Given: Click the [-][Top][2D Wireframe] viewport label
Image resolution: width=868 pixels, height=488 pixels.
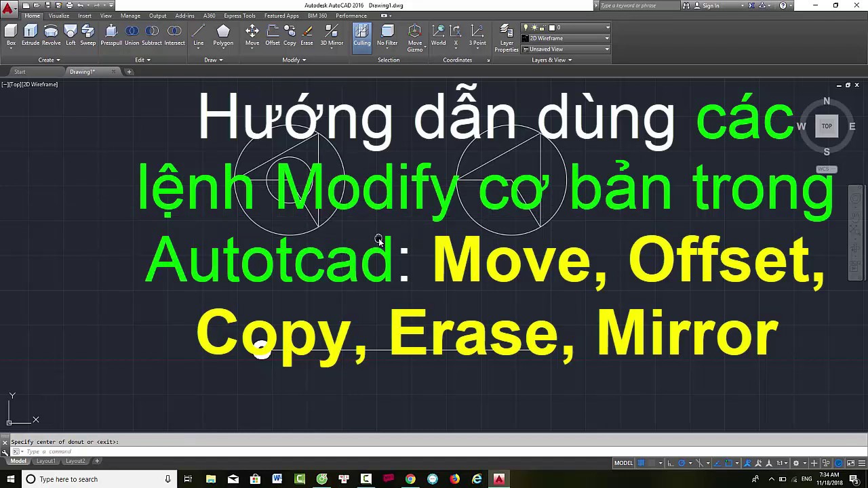Looking at the screenshot, I should 30,85.
